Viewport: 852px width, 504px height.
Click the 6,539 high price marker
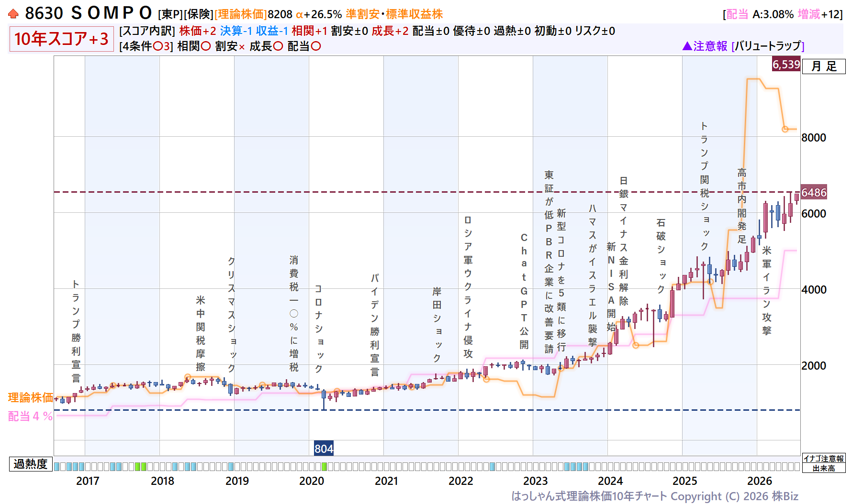pyautogui.click(x=786, y=64)
